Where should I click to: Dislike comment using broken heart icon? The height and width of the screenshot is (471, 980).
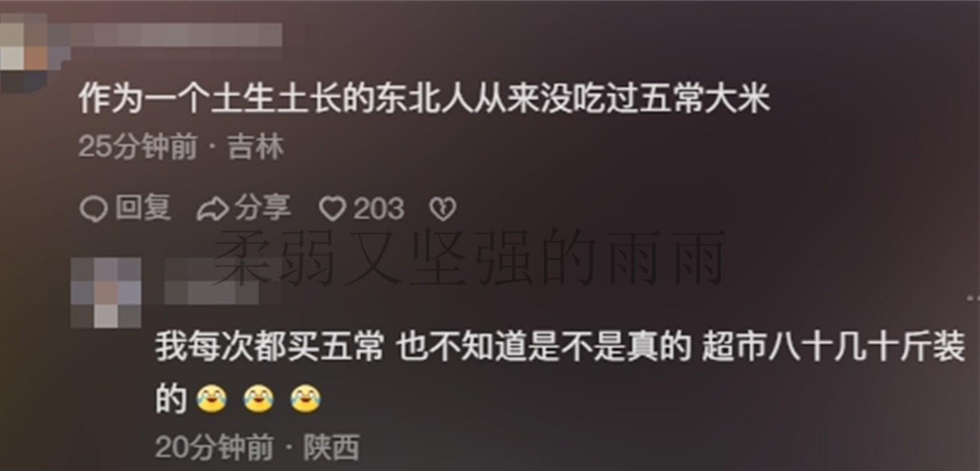tap(442, 209)
